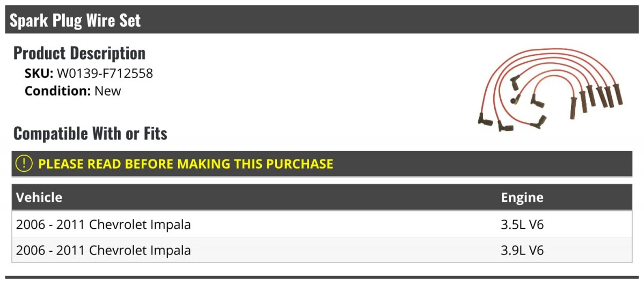Click the Engine column header
The height and width of the screenshot is (284, 644).
point(522,198)
